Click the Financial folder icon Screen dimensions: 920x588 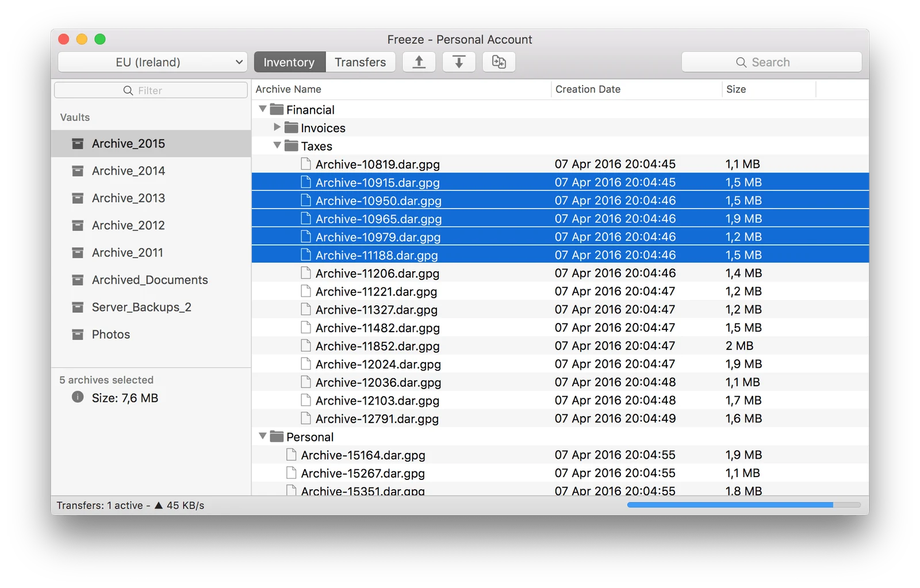(x=277, y=109)
